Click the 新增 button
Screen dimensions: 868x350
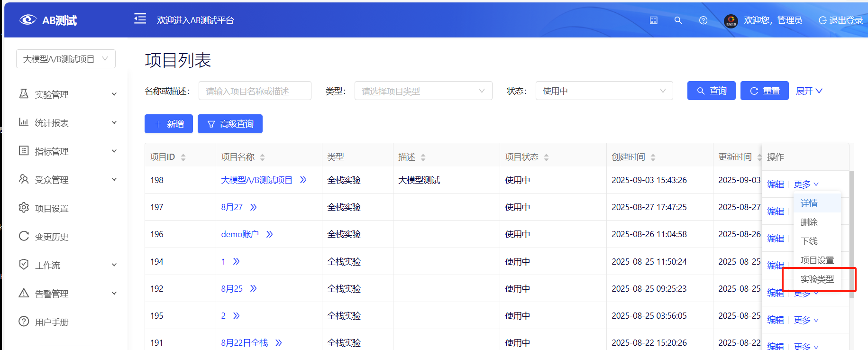click(168, 124)
